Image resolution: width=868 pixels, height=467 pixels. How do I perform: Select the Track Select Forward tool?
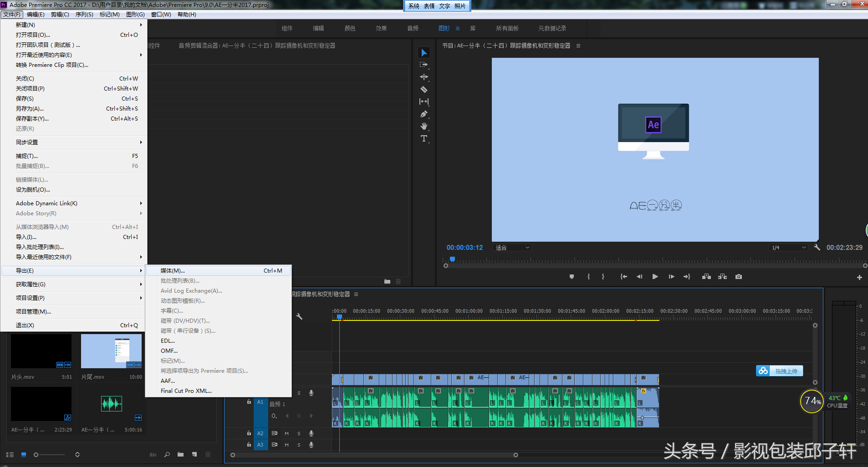coord(424,65)
